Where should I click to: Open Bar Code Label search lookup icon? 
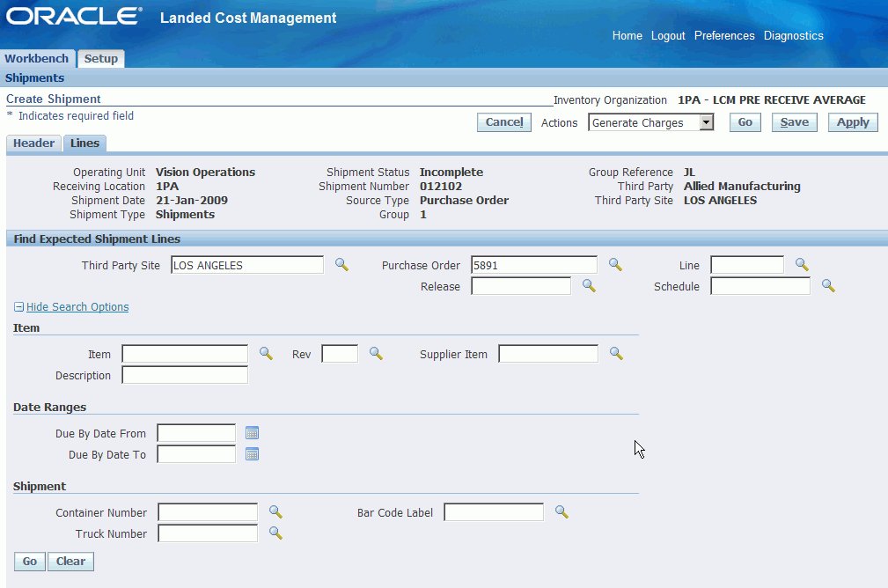(x=561, y=512)
